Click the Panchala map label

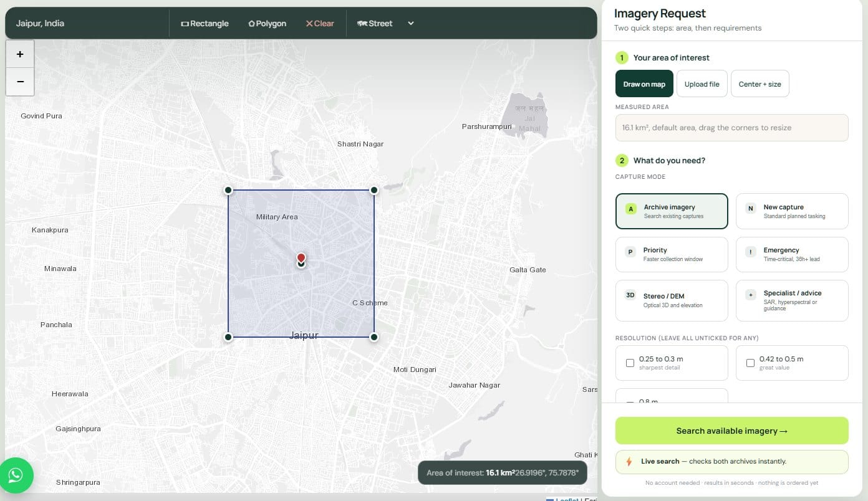(56, 325)
